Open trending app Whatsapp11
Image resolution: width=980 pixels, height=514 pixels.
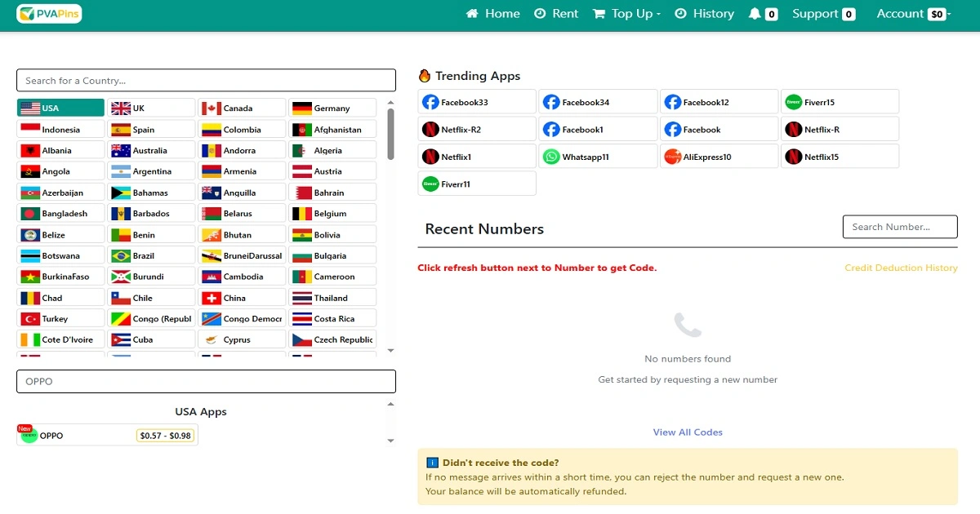598,157
